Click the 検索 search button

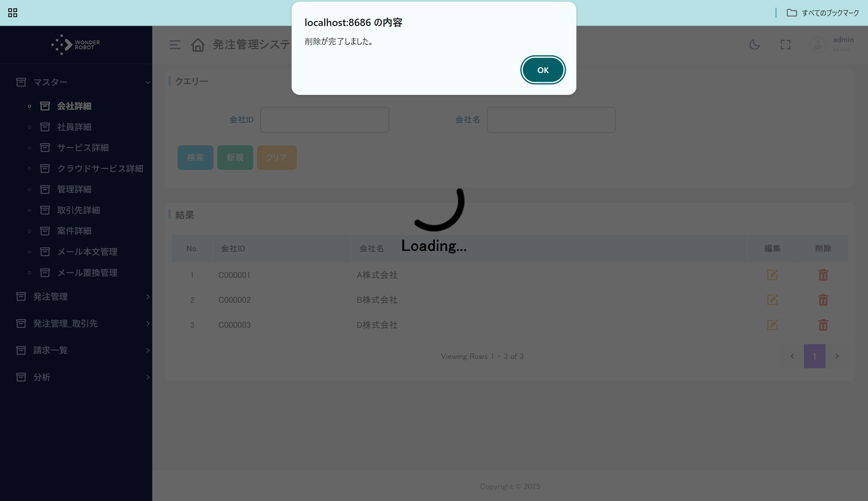(x=195, y=157)
